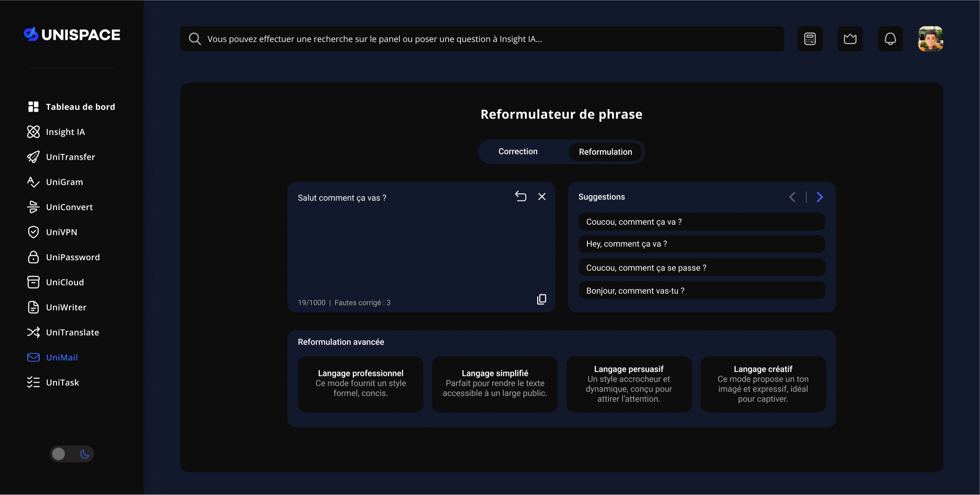Pick 'Coucou, comment ça se passe ?' suggestion
This screenshot has height=495, width=980.
(x=702, y=268)
